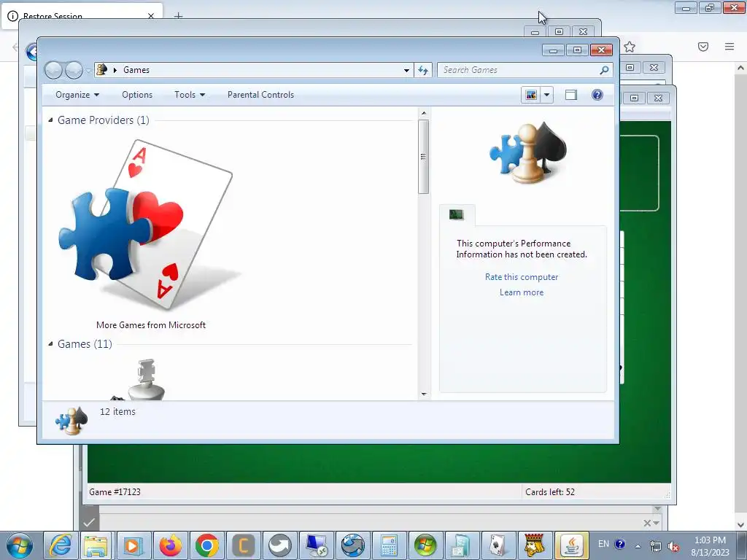
Task: Click the Games breadcrumb in address bar
Action: coord(136,70)
